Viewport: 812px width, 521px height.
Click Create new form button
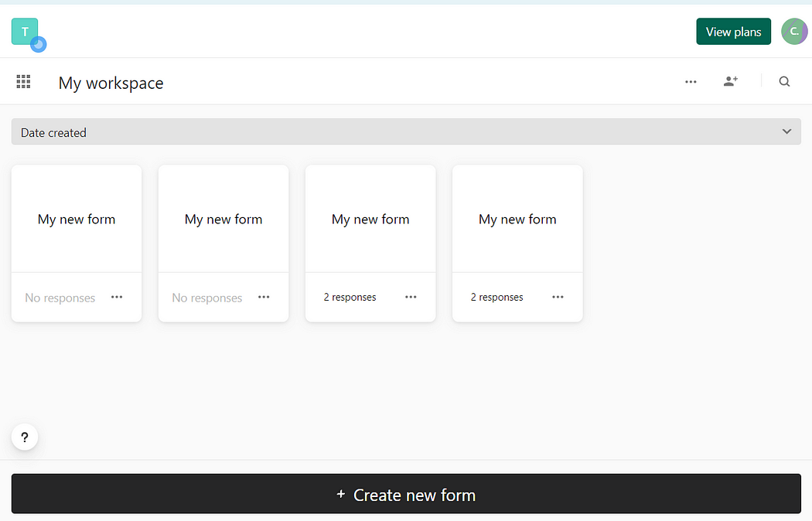(x=406, y=494)
